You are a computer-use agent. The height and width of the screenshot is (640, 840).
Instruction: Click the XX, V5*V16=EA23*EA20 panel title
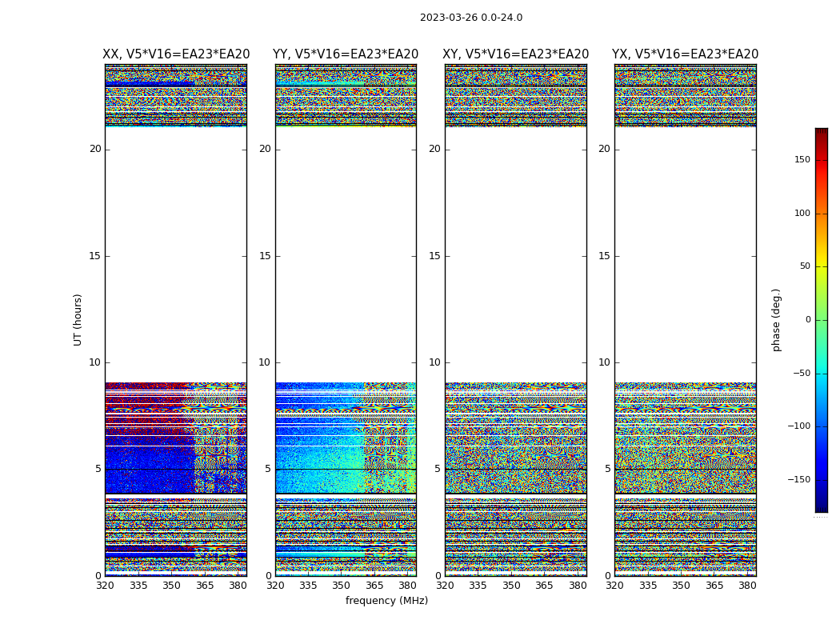pyautogui.click(x=176, y=54)
